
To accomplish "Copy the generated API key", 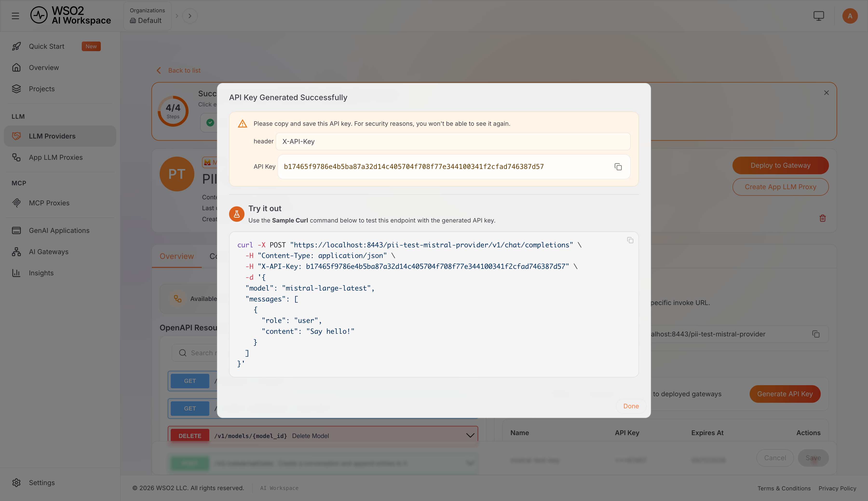I will [x=618, y=167].
